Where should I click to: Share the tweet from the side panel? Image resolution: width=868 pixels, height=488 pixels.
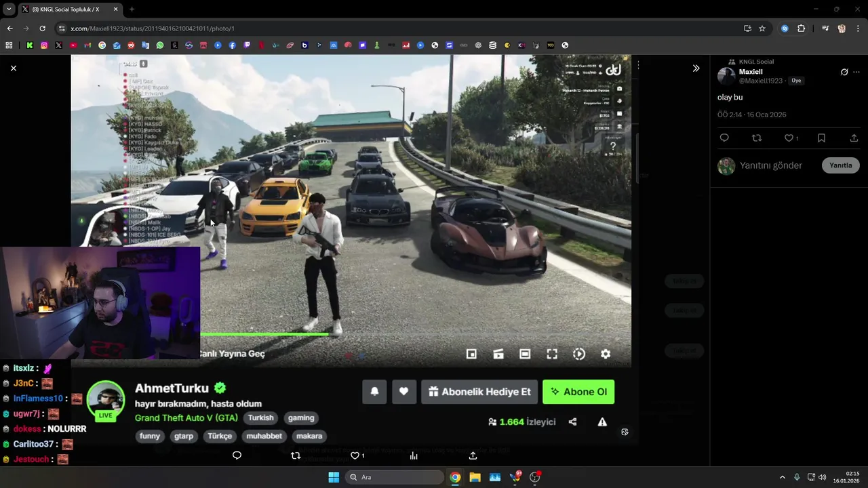click(x=854, y=138)
